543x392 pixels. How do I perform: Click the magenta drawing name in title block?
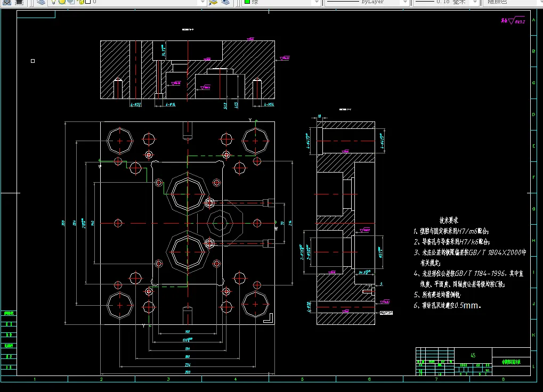[x=511, y=362]
